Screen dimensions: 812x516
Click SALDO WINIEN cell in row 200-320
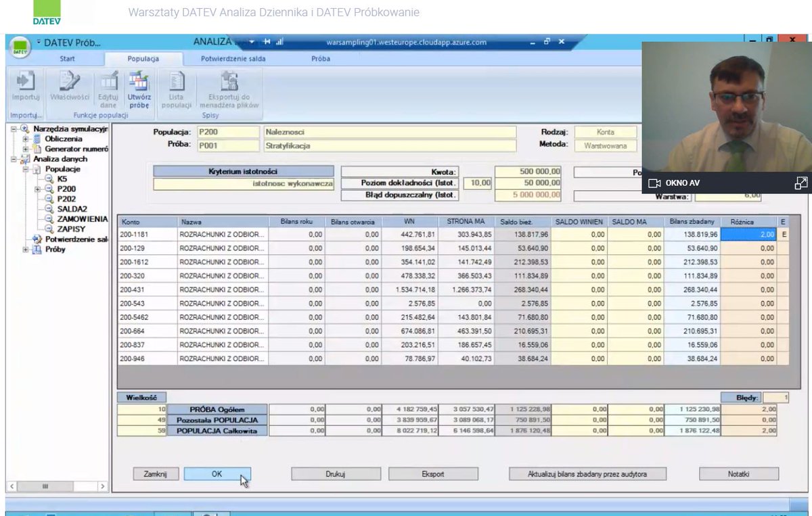pyautogui.click(x=579, y=275)
